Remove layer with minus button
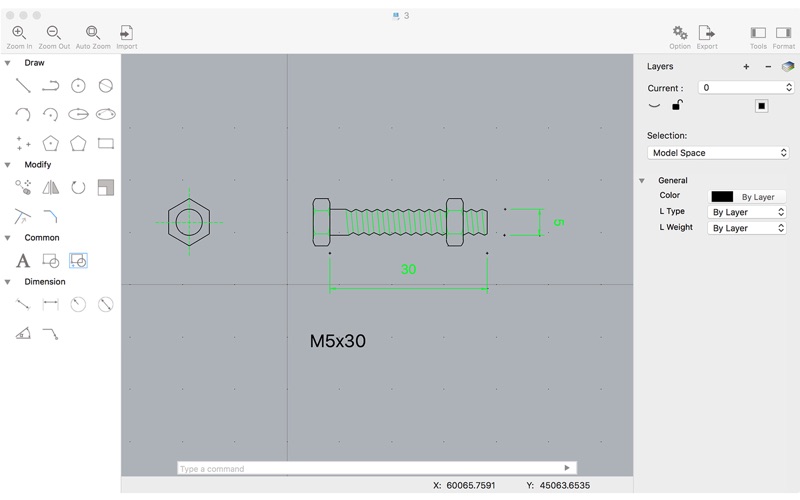This screenshot has width=800, height=500. click(x=768, y=67)
